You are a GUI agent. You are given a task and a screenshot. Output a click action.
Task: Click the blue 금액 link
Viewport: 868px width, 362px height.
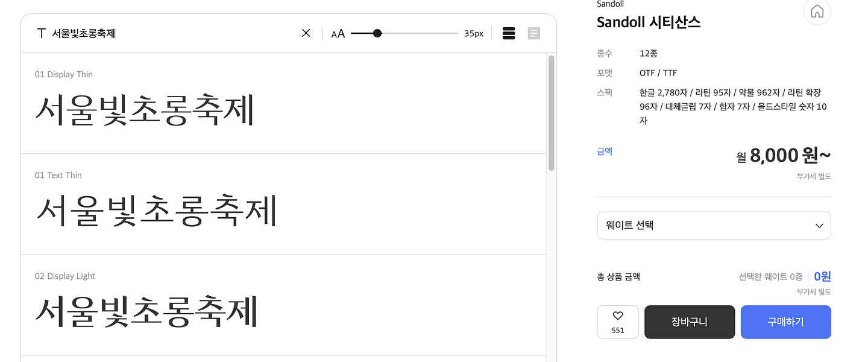tap(605, 151)
